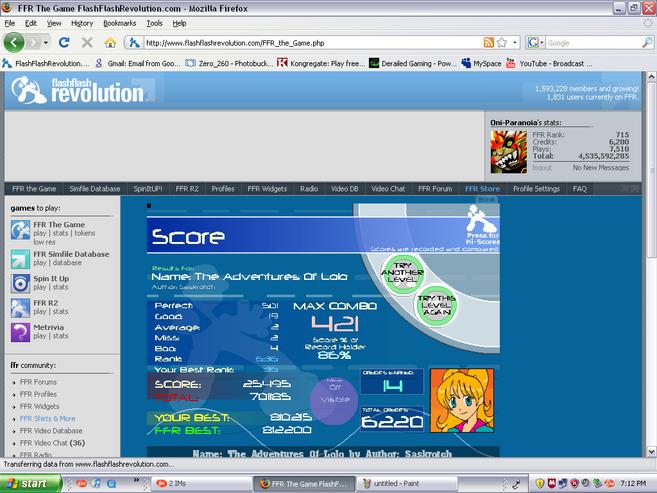Open the address bar history dropdown arrow
This screenshot has width=657, height=493.
(515, 42)
